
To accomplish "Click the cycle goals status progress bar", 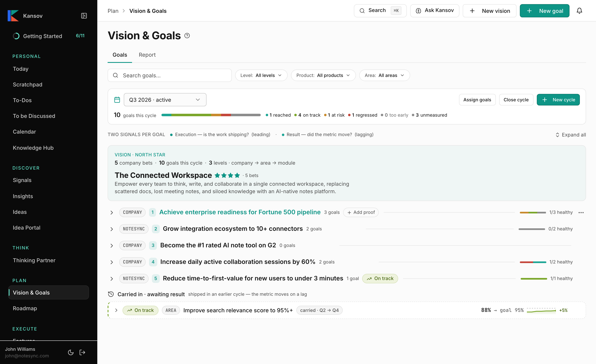I will click(211, 115).
